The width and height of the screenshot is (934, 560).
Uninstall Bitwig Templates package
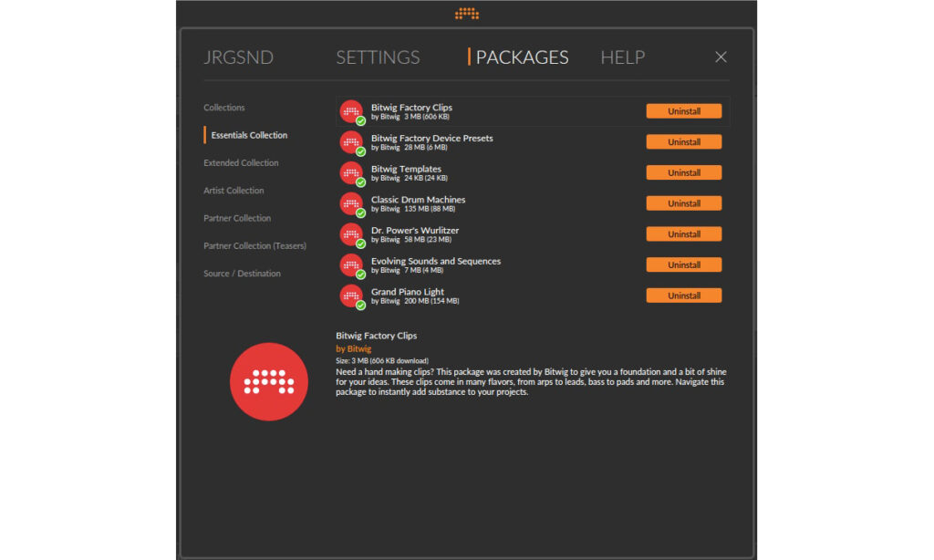click(x=684, y=172)
